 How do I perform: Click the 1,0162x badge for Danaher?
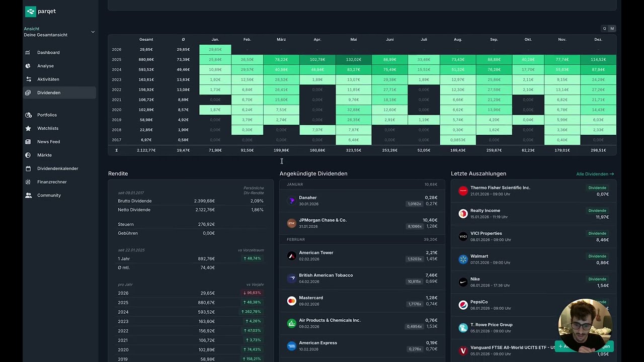(415, 204)
